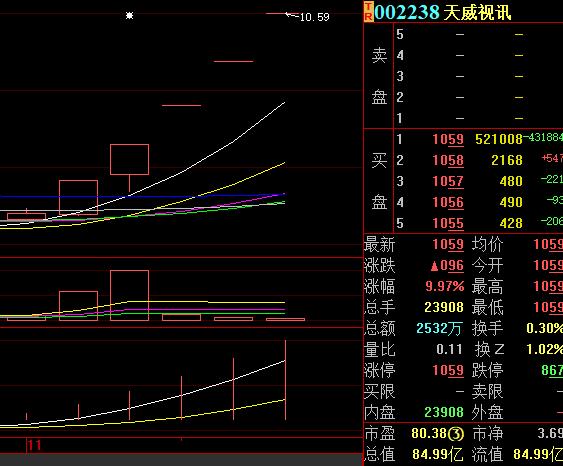Click the 内盘 value 23908
563x466 pixels.
click(x=444, y=412)
